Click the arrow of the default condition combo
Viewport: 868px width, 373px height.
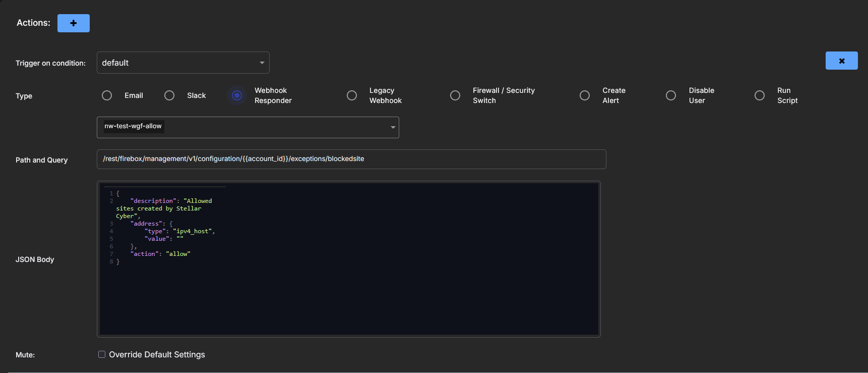click(262, 63)
